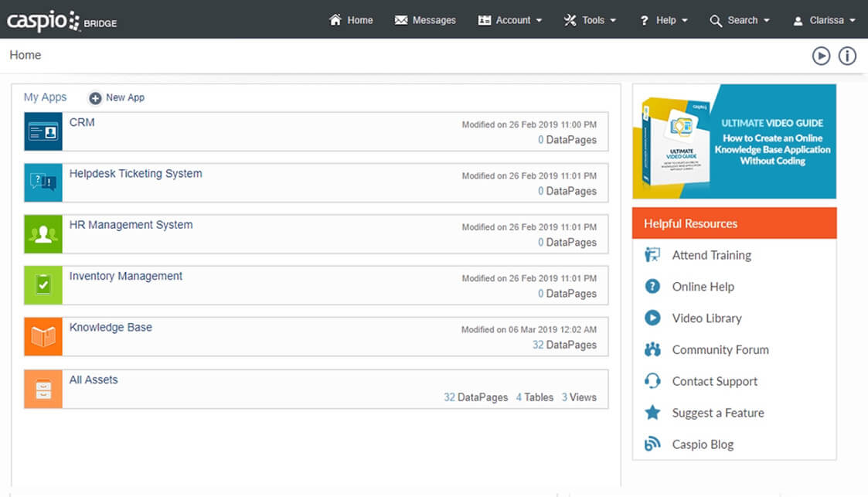Open 4 Tables in All Assets row
The width and height of the screenshot is (868, 497).
pyautogui.click(x=535, y=397)
